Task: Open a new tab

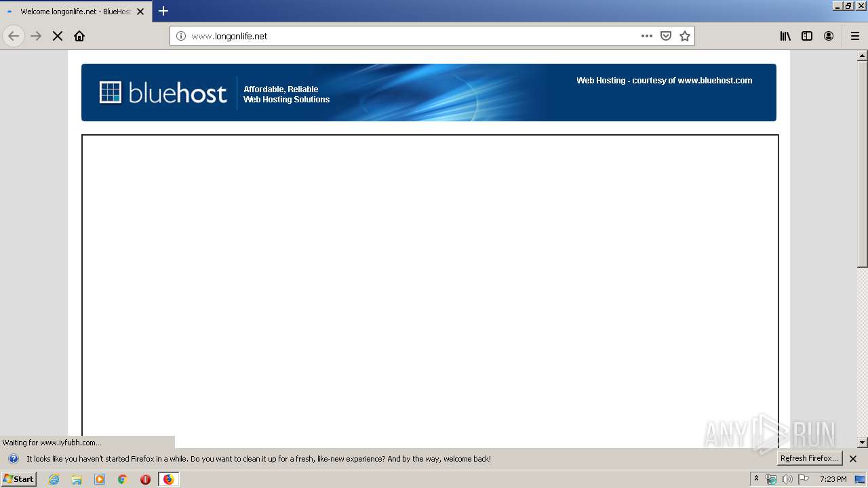Action: pyautogui.click(x=163, y=11)
